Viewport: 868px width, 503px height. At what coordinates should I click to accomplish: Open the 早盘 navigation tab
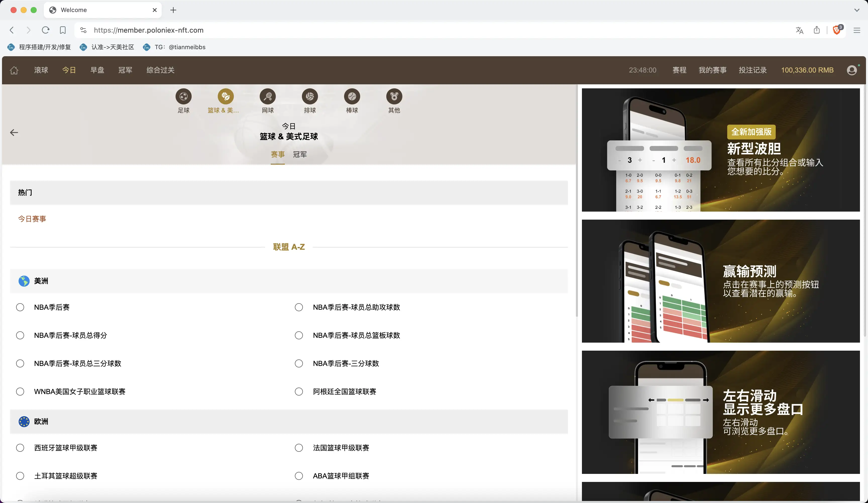click(x=97, y=70)
